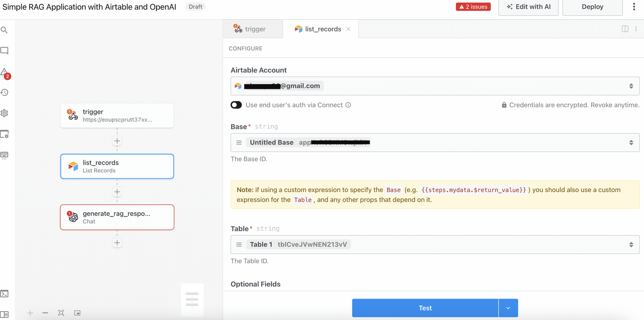
Task: Fit the workflow to the screen
Action: click(x=61, y=313)
